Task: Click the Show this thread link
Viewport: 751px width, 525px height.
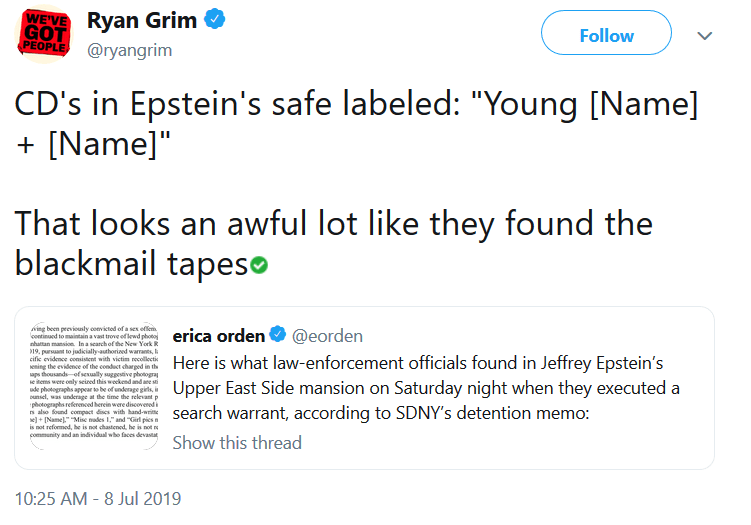Action: pyautogui.click(x=237, y=442)
